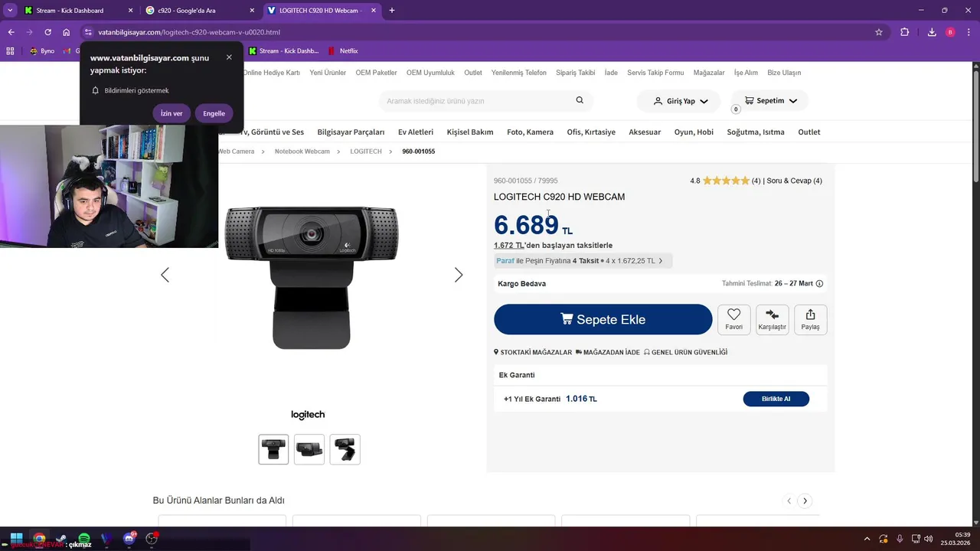This screenshot has height=551, width=980.
Task: Compare product with Karşılaştır icon
Action: 772,319
